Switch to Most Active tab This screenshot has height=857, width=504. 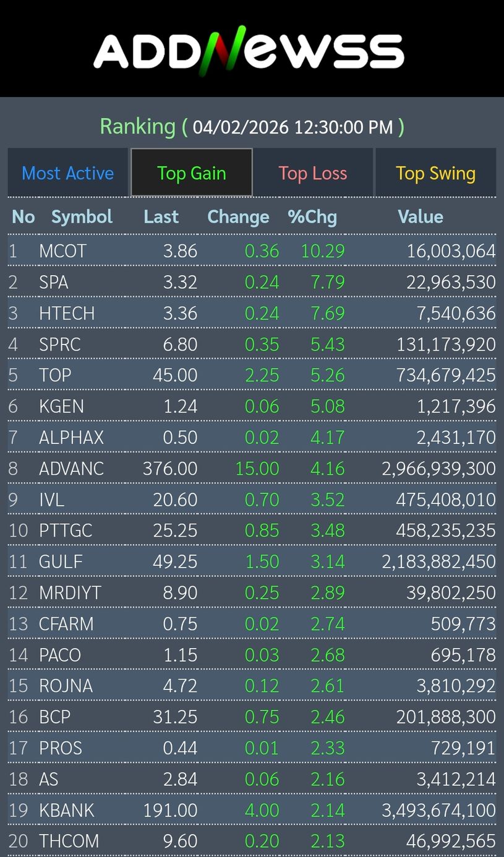click(68, 173)
